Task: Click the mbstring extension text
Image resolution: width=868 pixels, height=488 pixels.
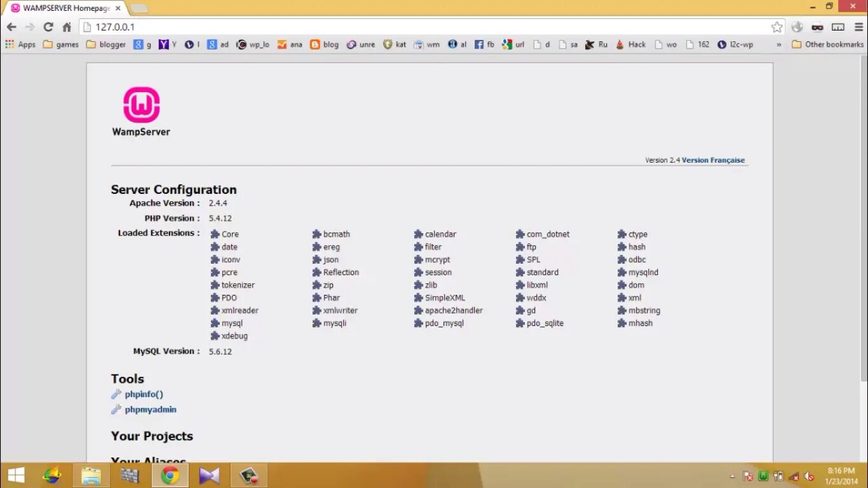Action: [644, 310]
